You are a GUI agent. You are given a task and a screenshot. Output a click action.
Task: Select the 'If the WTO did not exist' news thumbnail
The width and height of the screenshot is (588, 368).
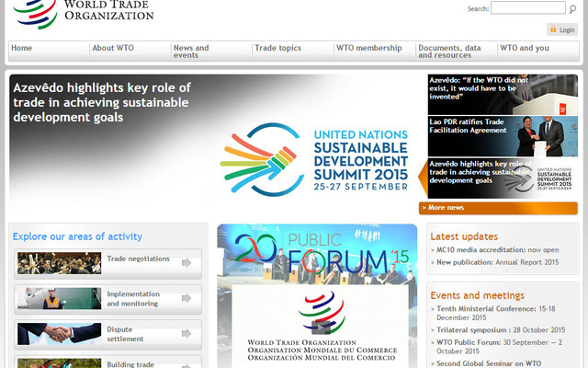coord(503,95)
